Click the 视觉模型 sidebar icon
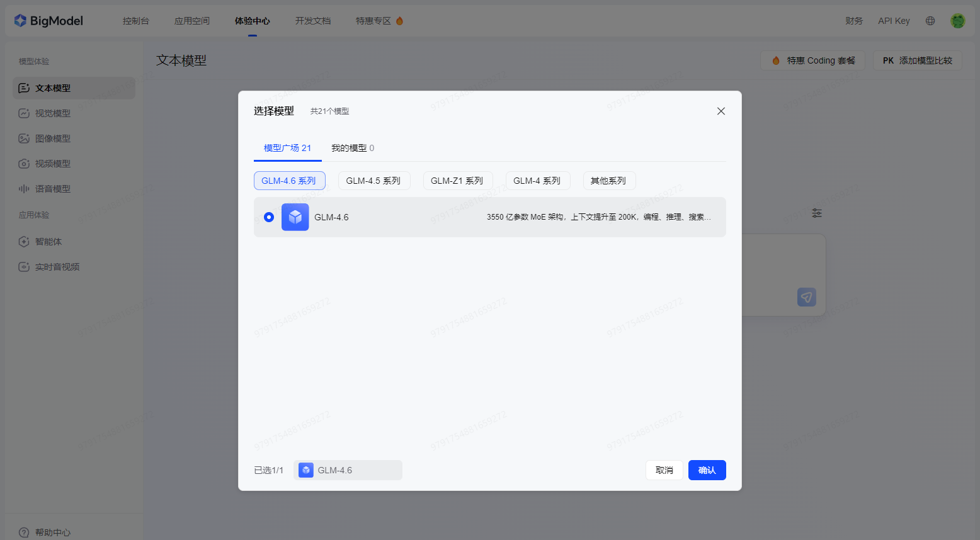Viewport: 980px width, 540px height. pyautogui.click(x=24, y=113)
